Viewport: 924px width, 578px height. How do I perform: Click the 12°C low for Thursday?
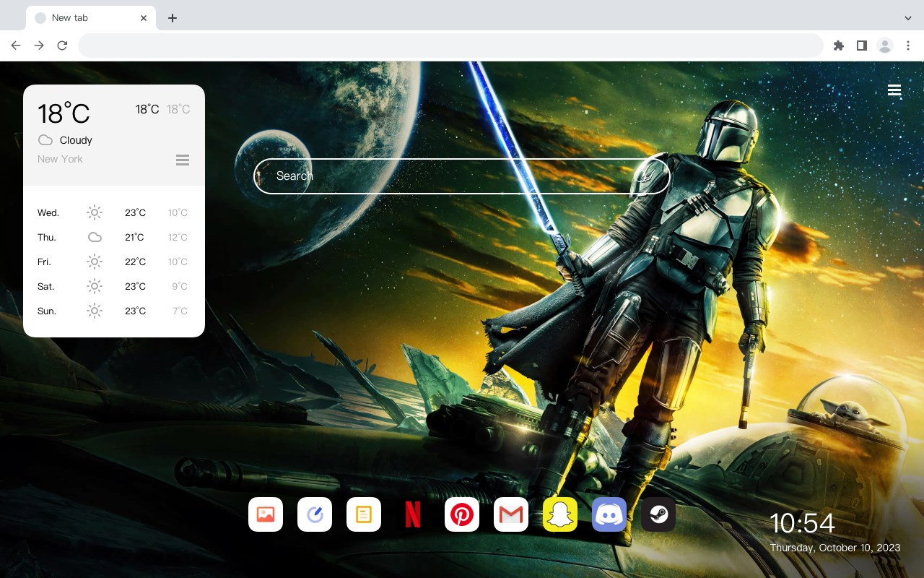178,237
